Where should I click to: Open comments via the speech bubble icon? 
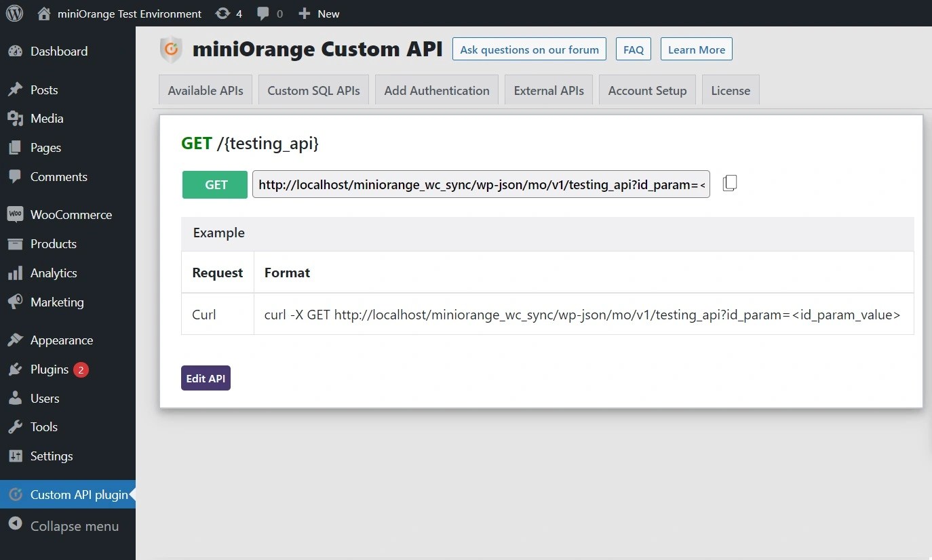click(264, 13)
